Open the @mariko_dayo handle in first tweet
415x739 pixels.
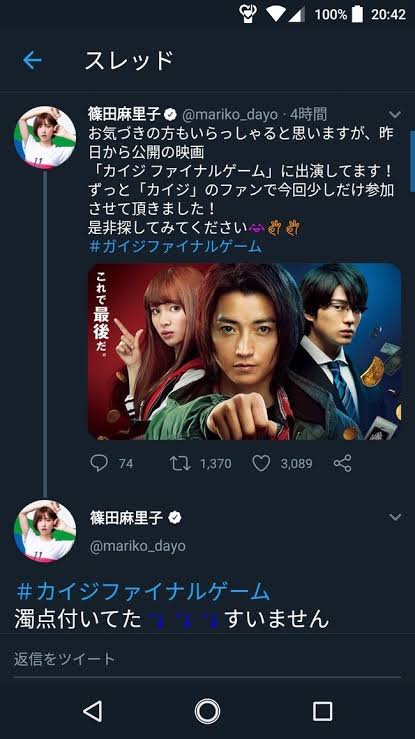tap(229, 115)
